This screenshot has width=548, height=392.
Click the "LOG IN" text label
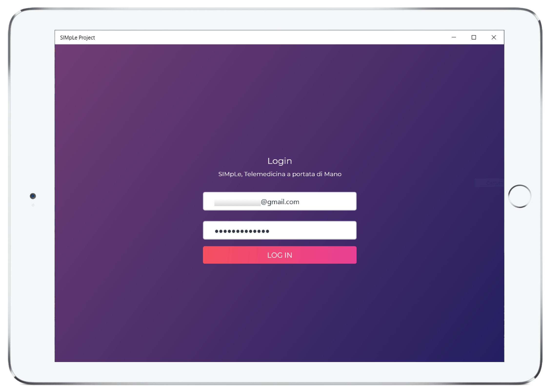[279, 255]
